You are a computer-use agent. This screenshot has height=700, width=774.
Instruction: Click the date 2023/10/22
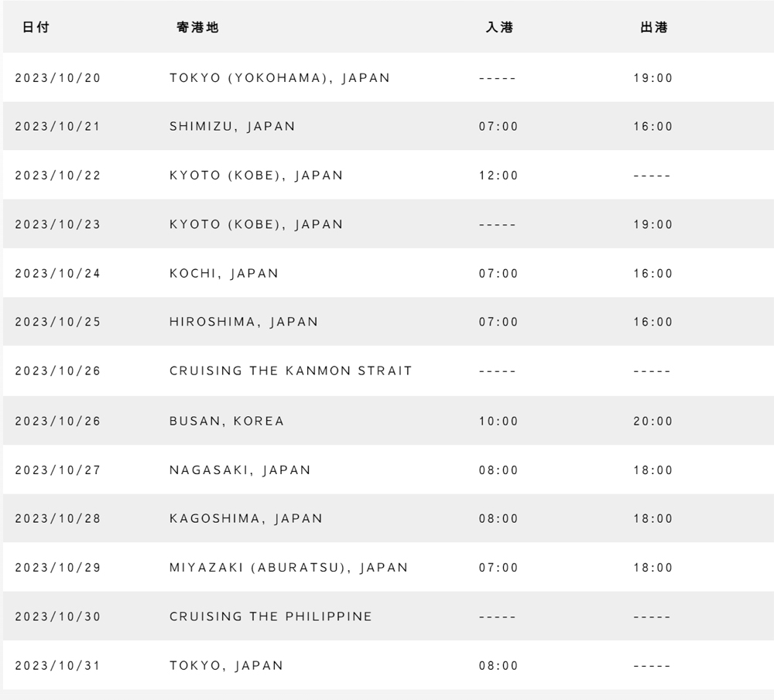coord(58,176)
